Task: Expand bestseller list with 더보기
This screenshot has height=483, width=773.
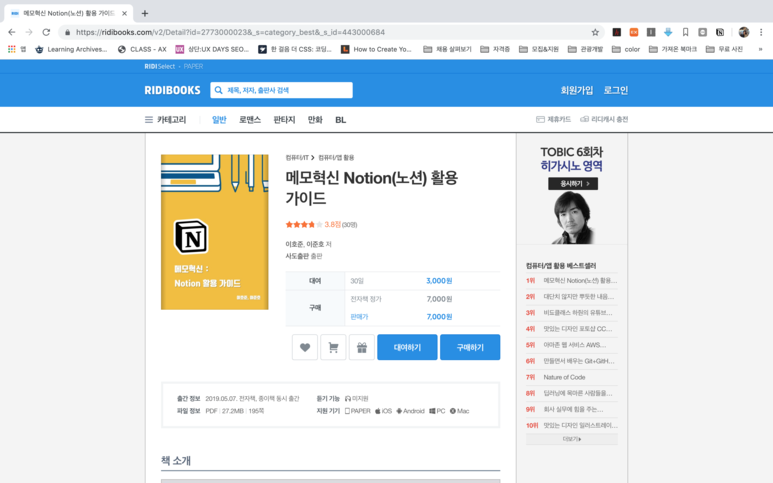Action: tap(572, 439)
